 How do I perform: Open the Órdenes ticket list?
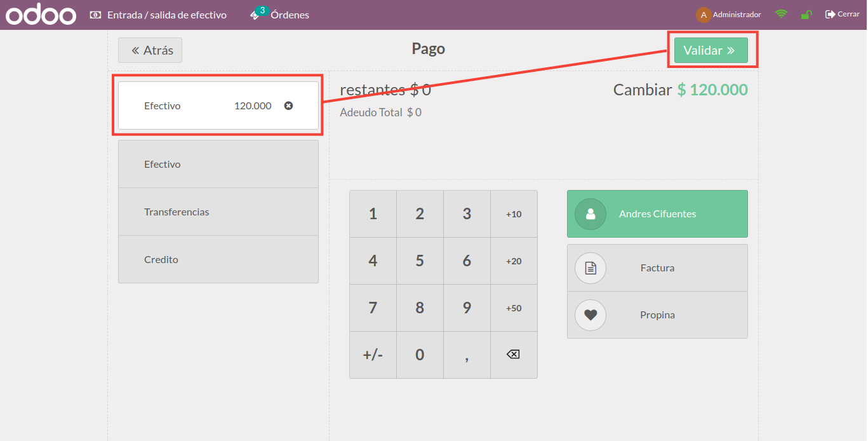(x=280, y=15)
